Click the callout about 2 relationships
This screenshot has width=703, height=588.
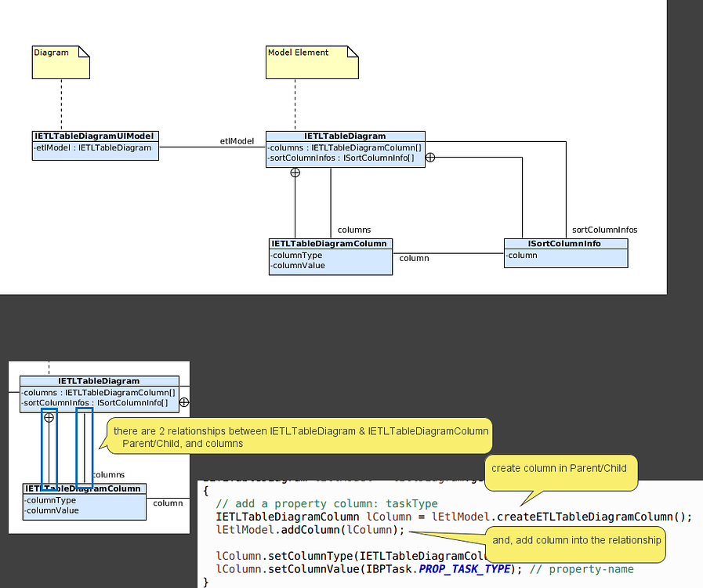pyautogui.click(x=302, y=437)
